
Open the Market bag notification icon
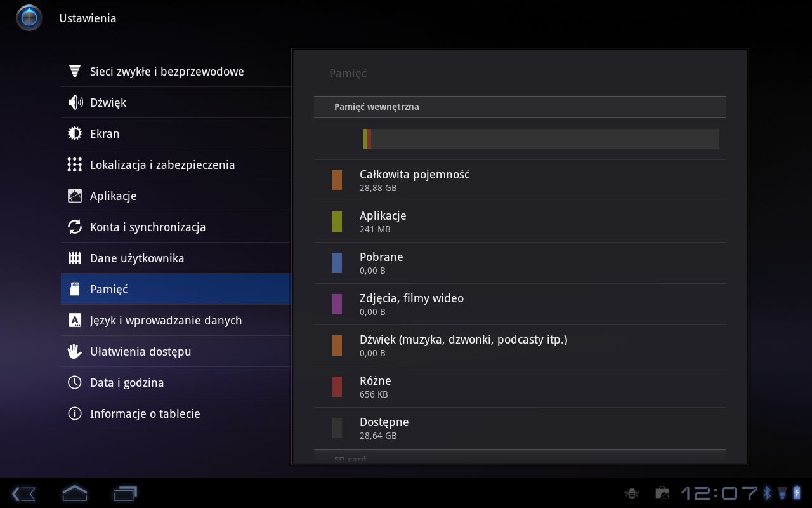click(x=662, y=493)
